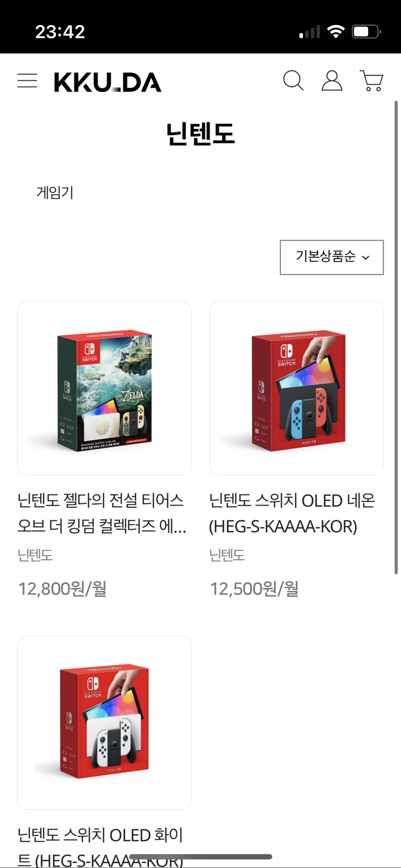Open the hamburger menu
This screenshot has height=868, width=401.
click(27, 80)
